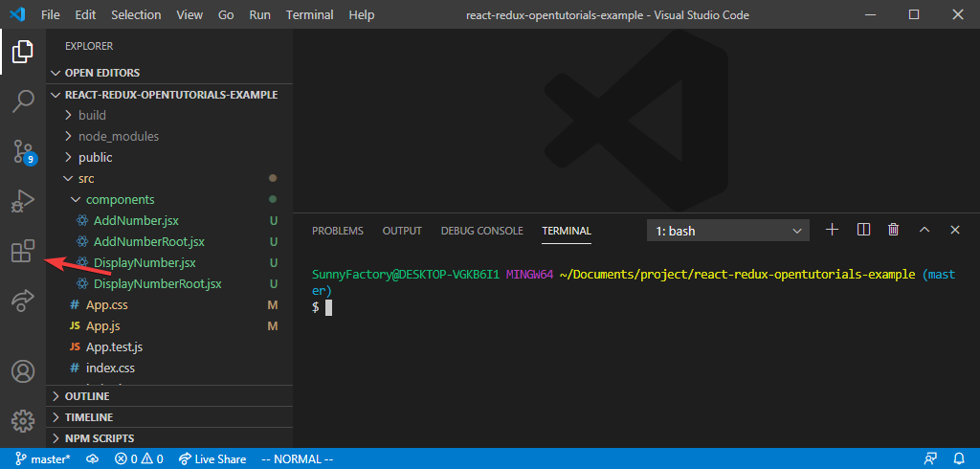This screenshot has height=469, width=980.
Task: Collapse the OPEN EDITORS section
Action: [x=169, y=73]
